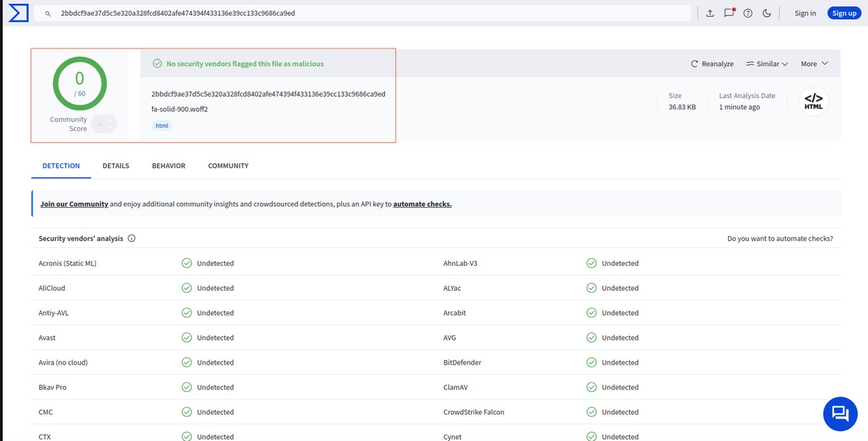Open the More dropdown menu

tap(814, 64)
